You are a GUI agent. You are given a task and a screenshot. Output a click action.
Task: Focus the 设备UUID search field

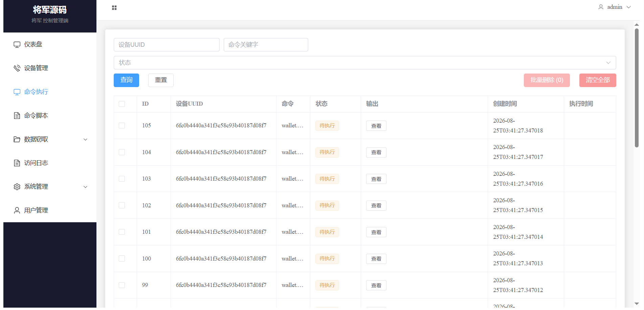[166, 45]
